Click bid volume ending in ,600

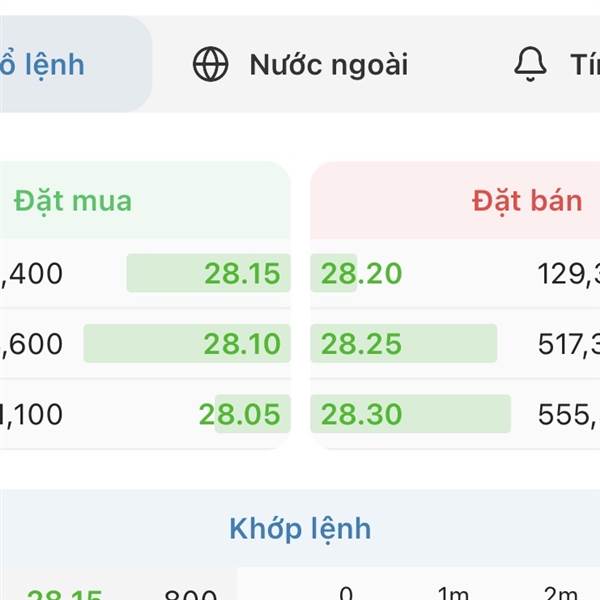tap(32, 344)
